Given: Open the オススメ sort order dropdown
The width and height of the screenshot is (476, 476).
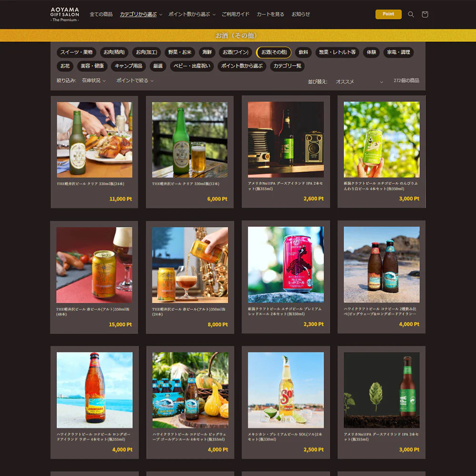Looking at the screenshot, I should [359, 81].
